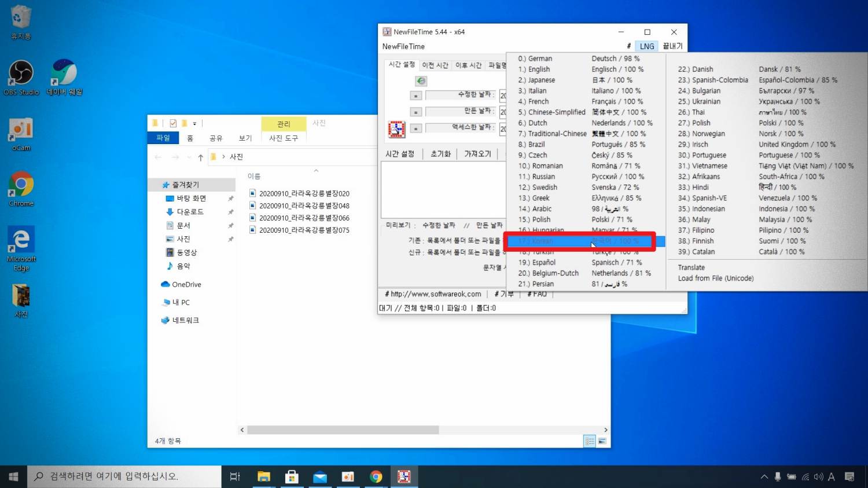Image resolution: width=868 pixels, height=488 pixels.
Task: Click the green back arrow in NewFileTime
Action: 421,81
